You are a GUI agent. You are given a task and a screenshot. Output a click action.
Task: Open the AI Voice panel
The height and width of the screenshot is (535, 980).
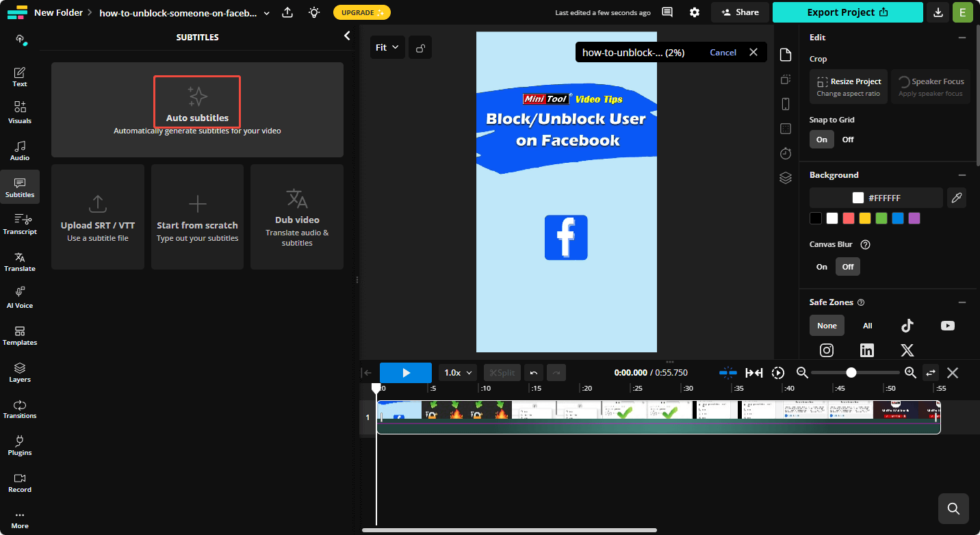pyautogui.click(x=20, y=298)
